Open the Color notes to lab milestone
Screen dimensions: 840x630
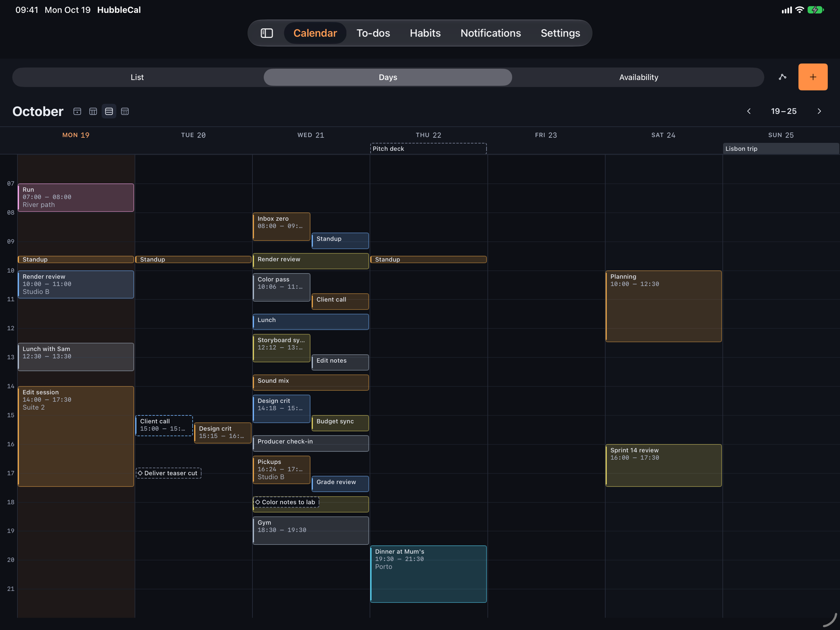(286, 502)
